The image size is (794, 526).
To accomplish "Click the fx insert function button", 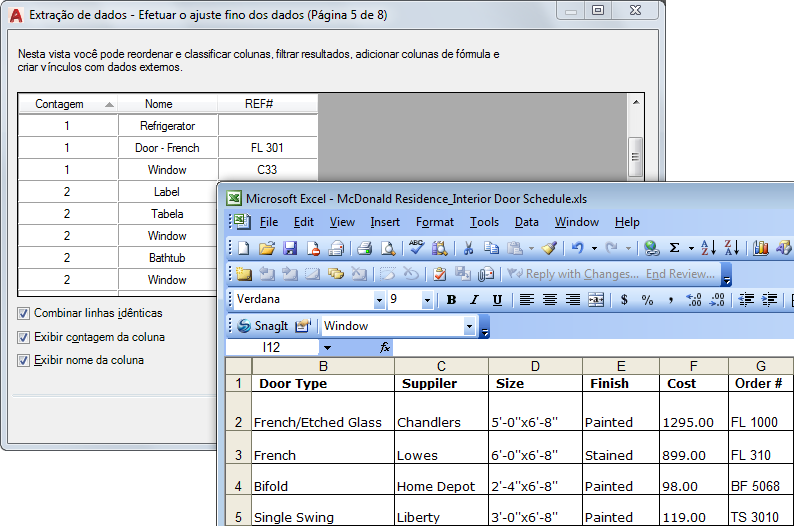I will tap(385, 347).
